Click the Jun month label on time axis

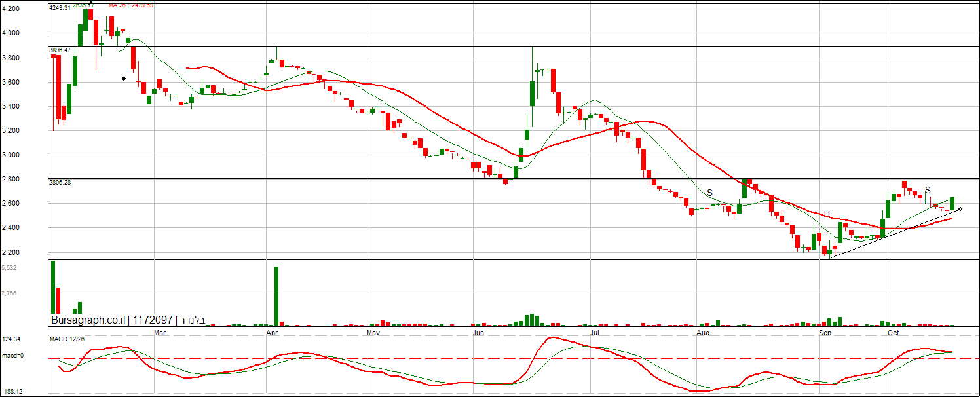(478, 333)
